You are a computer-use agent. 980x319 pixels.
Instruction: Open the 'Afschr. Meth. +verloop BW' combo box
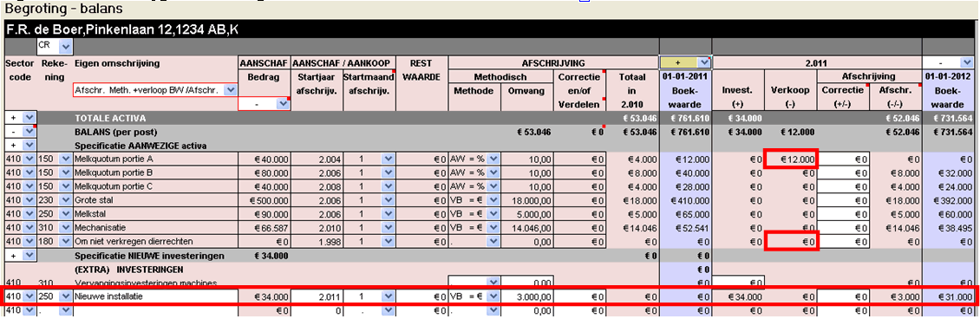pos(230,90)
